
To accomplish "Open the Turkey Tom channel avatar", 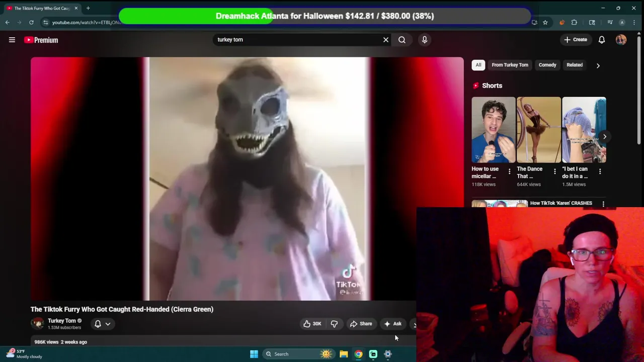I will [x=37, y=324].
